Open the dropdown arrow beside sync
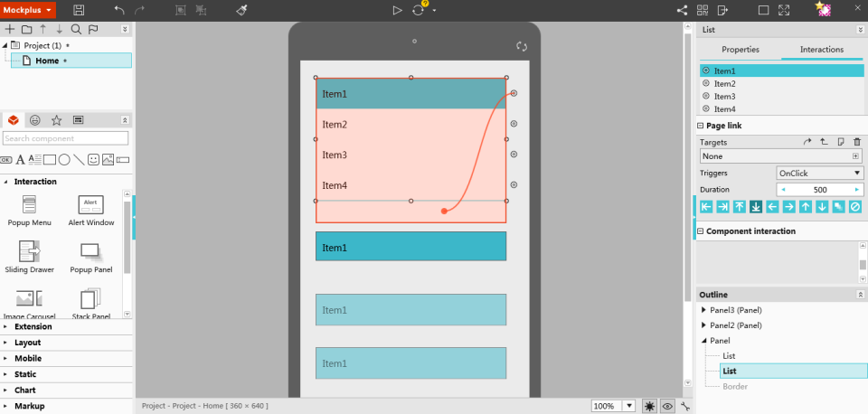Screen dimensions: 868x414 tap(435, 11)
